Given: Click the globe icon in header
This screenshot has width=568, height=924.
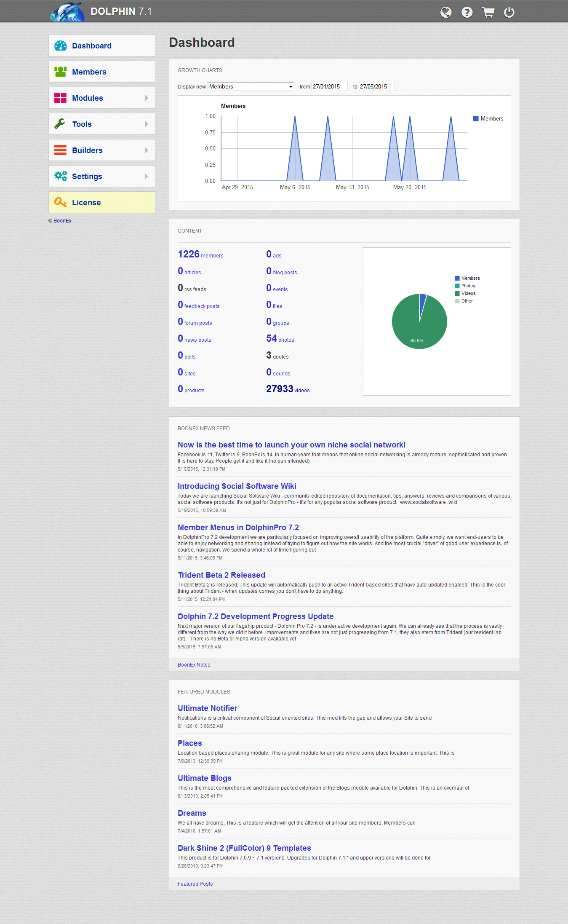Looking at the screenshot, I should (445, 12).
